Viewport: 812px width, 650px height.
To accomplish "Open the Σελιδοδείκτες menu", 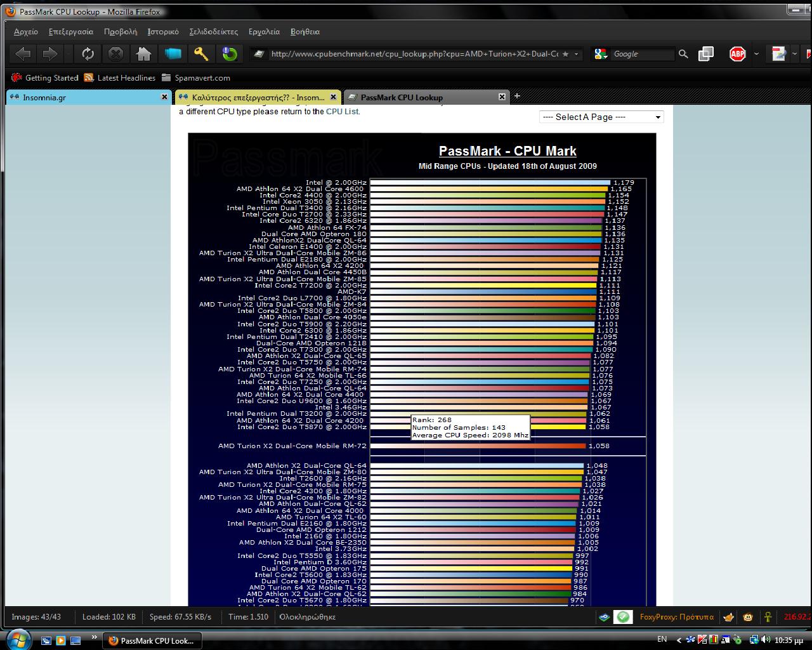I will (213, 31).
